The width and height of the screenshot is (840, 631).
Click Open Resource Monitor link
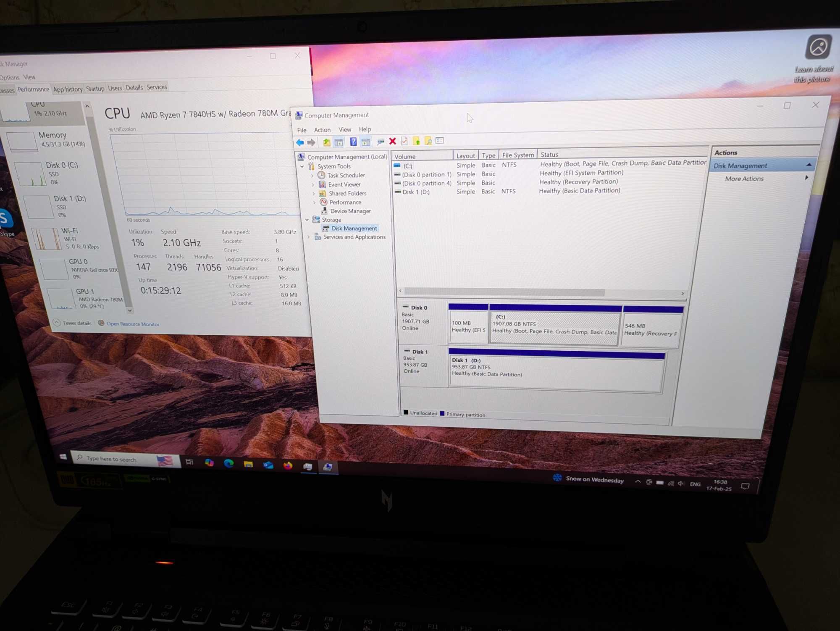tap(133, 324)
